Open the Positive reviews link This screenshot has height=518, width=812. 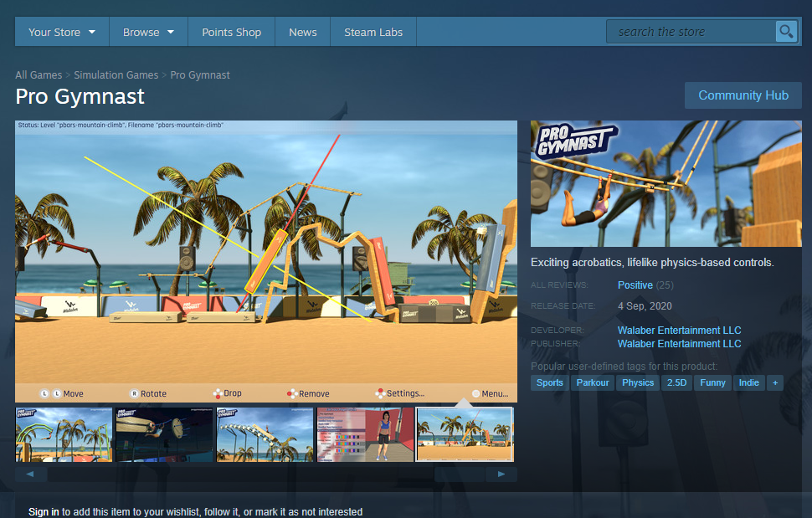click(635, 285)
